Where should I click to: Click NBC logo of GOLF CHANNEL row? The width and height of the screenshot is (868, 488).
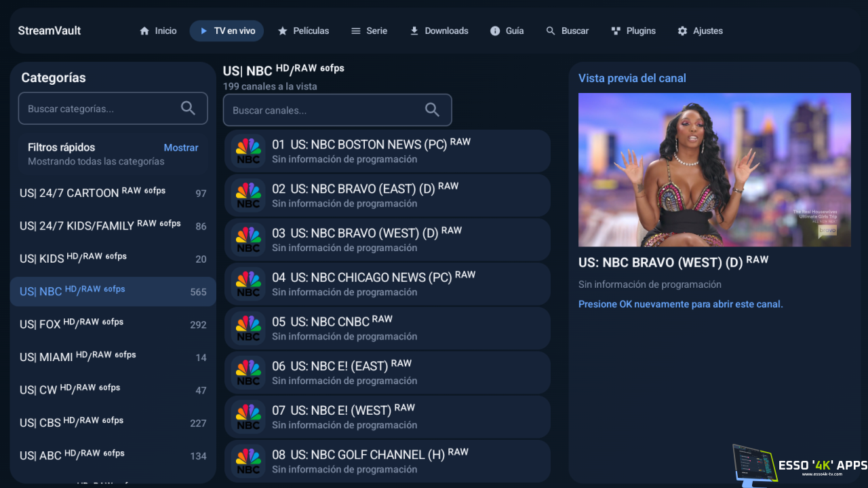pos(248,462)
